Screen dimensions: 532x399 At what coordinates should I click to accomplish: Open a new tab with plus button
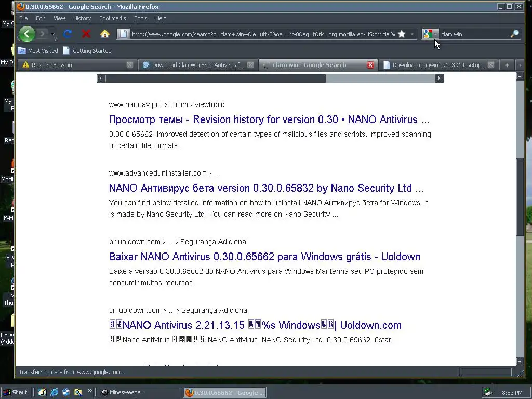click(x=507, y=65)
